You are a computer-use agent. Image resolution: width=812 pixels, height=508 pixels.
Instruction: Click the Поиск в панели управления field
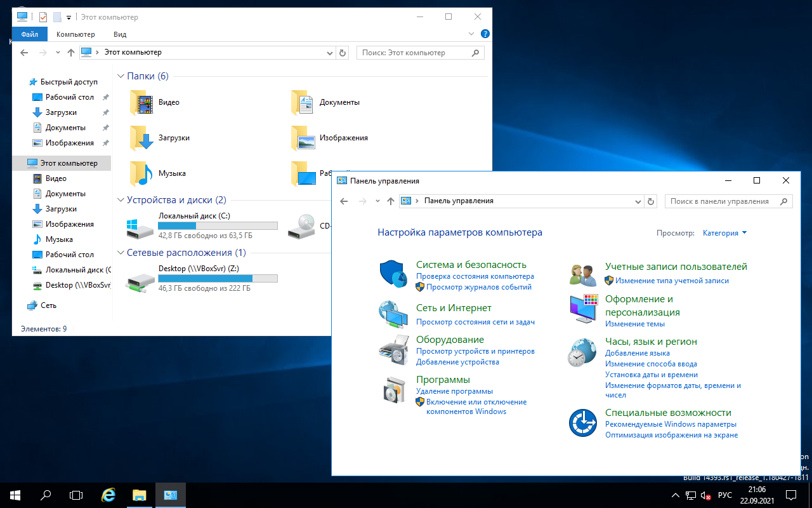[x=728, y=201]
